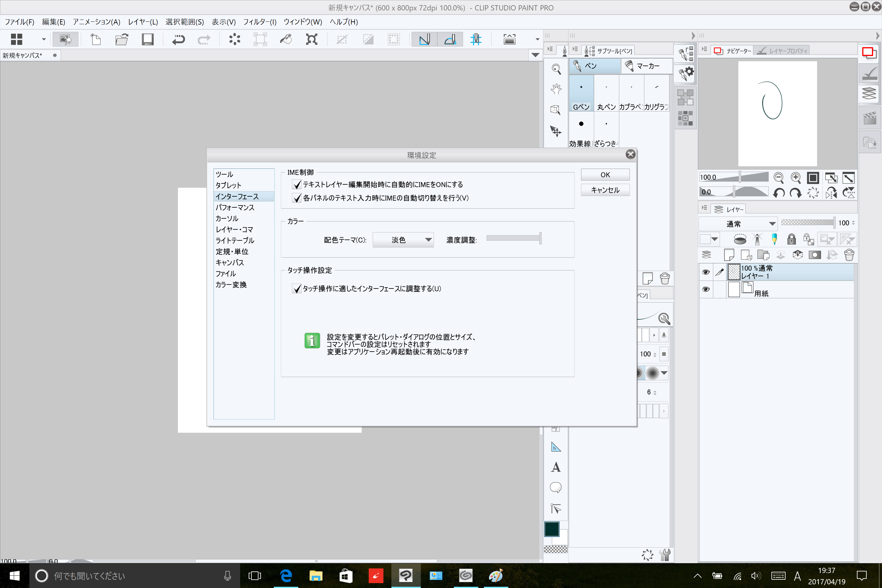Expand the canvas tab list arrow
This screenshot has width=882, height=588.
(x=536, y=55)
